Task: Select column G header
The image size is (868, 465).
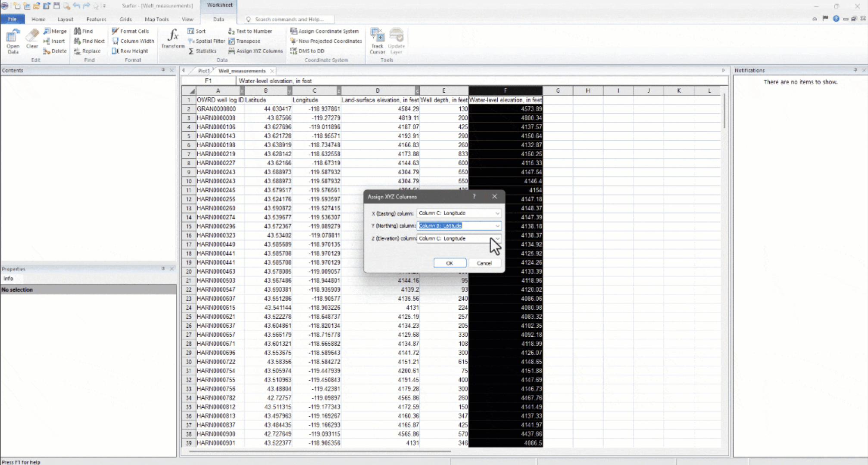Action: click(558, 90)
